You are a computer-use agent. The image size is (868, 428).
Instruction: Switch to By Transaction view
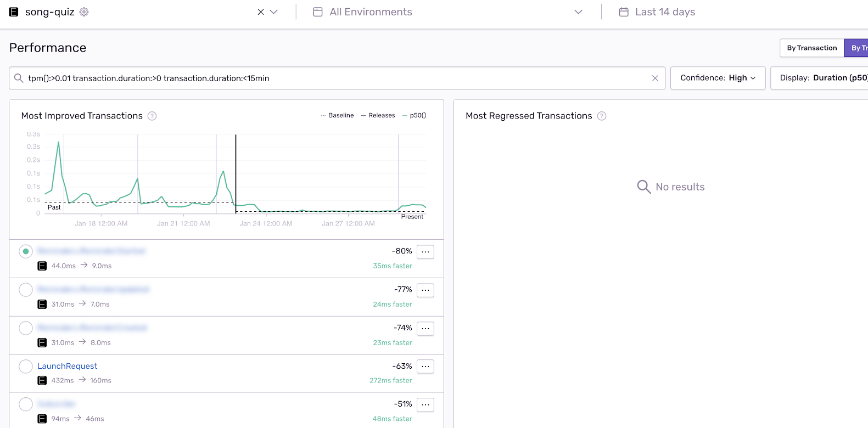coord(811,48)
